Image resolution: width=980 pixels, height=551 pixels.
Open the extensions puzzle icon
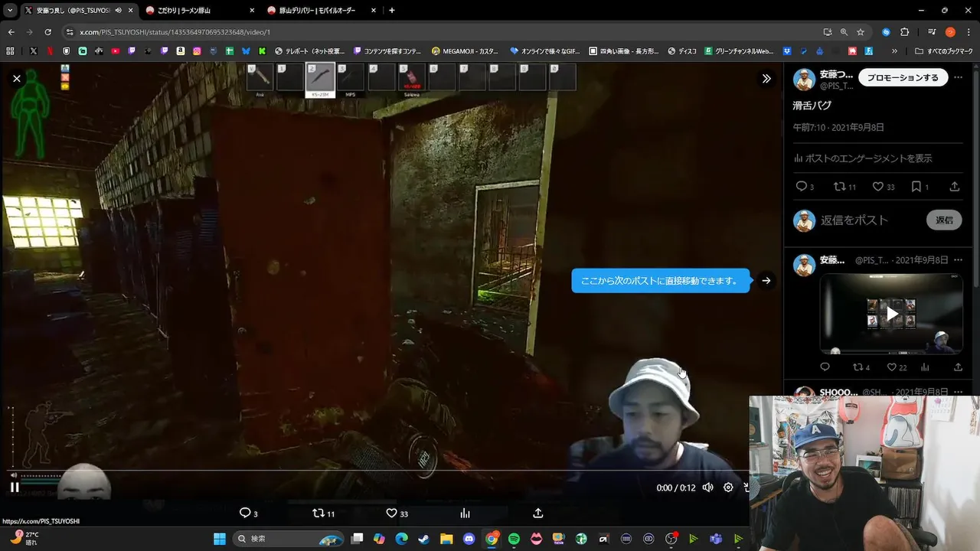click(x=904, y=32)
